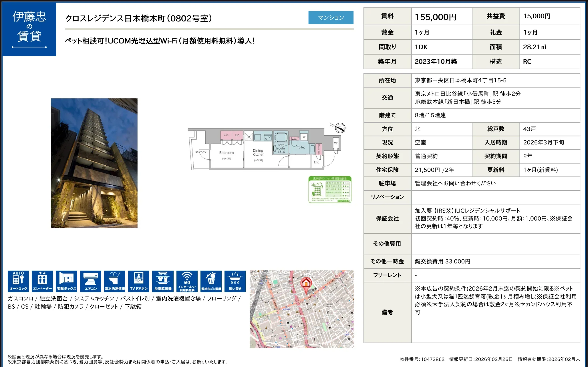
Task: Click the 伊藤忠の賃貸 company logo
Action: click(29, 28)
